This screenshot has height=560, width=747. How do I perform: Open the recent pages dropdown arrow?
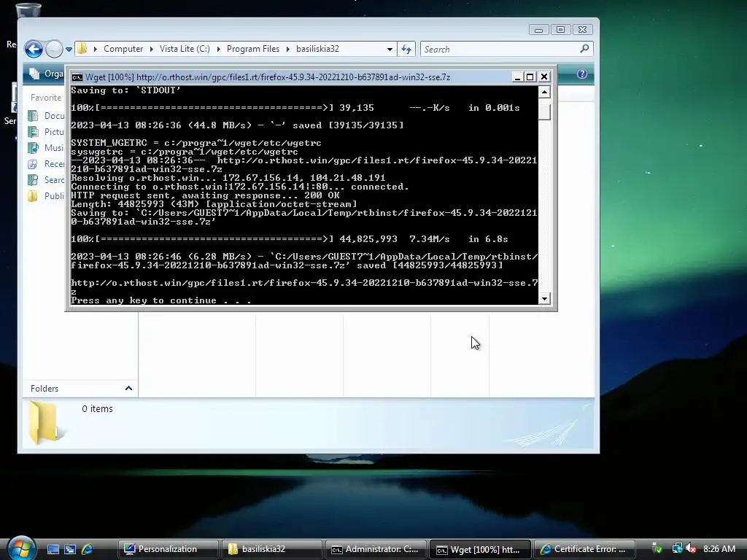pos(69,49)
